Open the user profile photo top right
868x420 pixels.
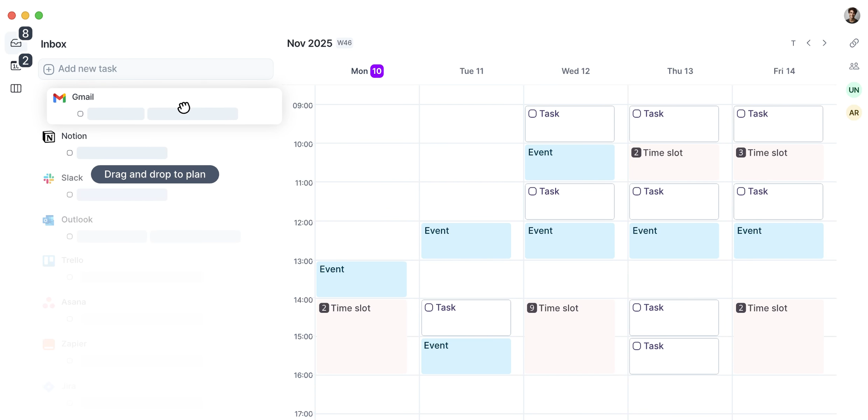(x=852, y=16)
